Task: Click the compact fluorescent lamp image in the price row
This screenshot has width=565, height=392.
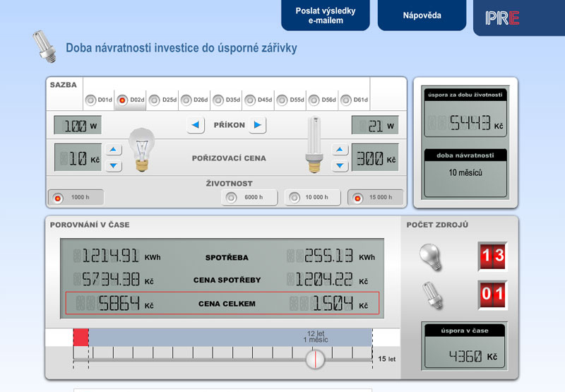Action: click(314, 144)
